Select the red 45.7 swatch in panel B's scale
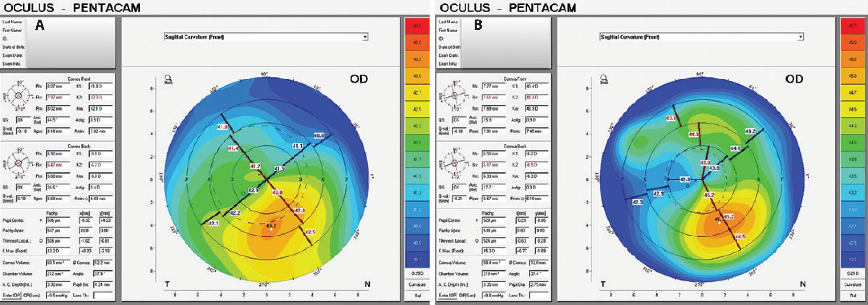The image size is (868, 305). [x=853, y=26]
